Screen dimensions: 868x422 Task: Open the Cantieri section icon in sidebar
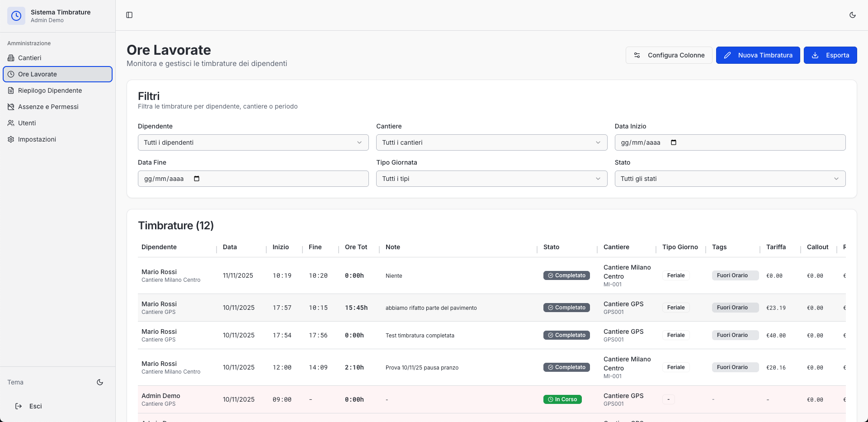coord(10,58)
